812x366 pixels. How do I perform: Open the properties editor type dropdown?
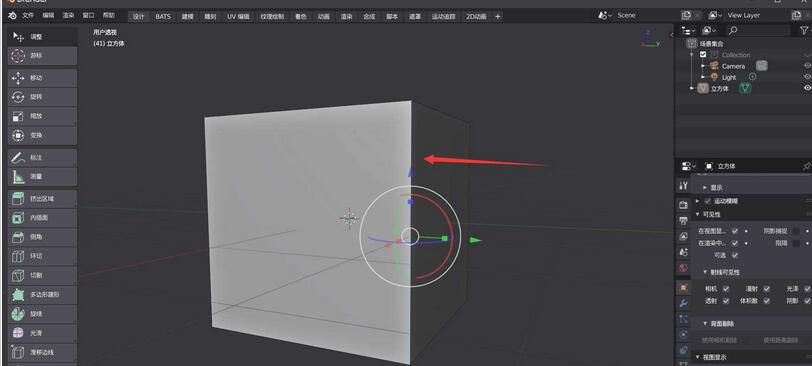pyautogui.click(x=689, y=166)
